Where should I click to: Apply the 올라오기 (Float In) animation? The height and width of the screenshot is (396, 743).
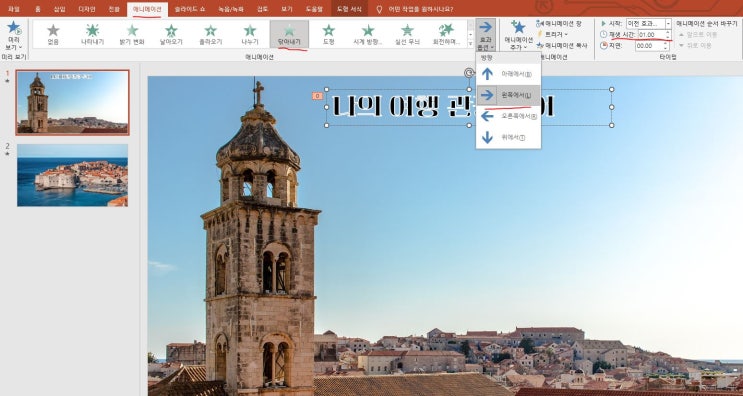point(210,34)
